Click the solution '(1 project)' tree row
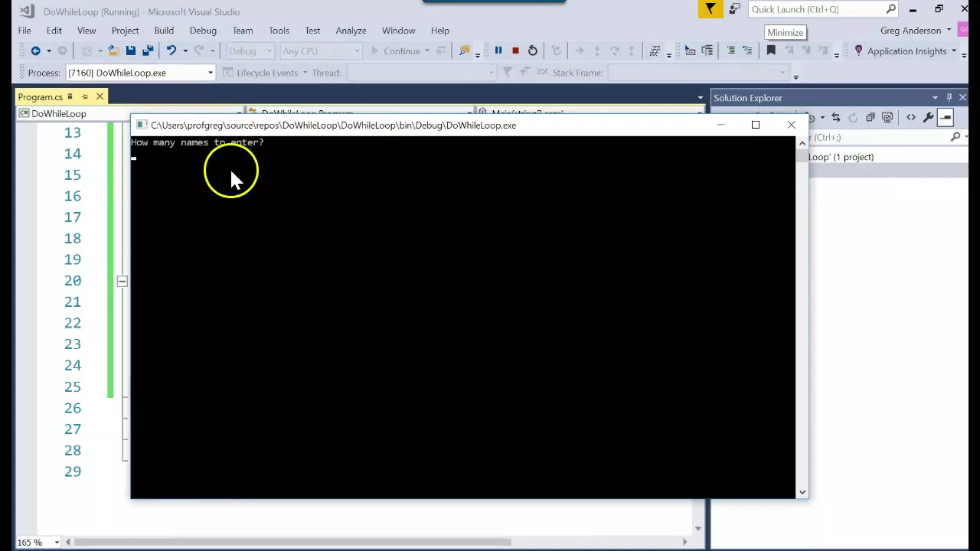The height and width of the screenshot is (551, 980). tap(888, 157)
